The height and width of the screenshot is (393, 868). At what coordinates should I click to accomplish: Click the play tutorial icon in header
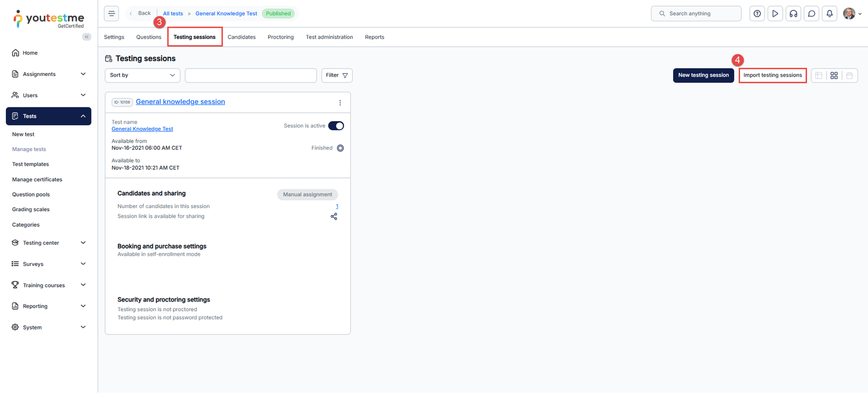pyautogui.click(x=775, y=14)
